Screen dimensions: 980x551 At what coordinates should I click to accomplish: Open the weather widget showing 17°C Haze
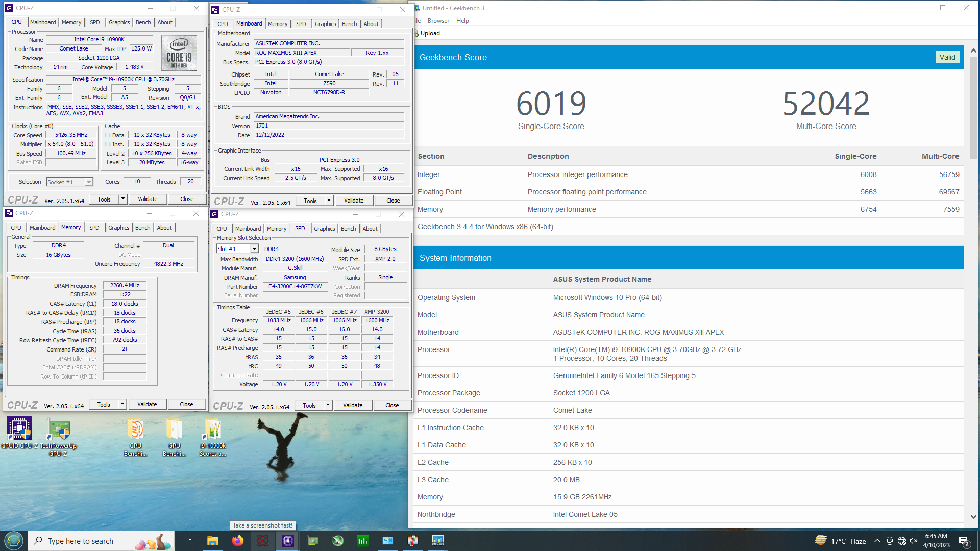[840, 541]
